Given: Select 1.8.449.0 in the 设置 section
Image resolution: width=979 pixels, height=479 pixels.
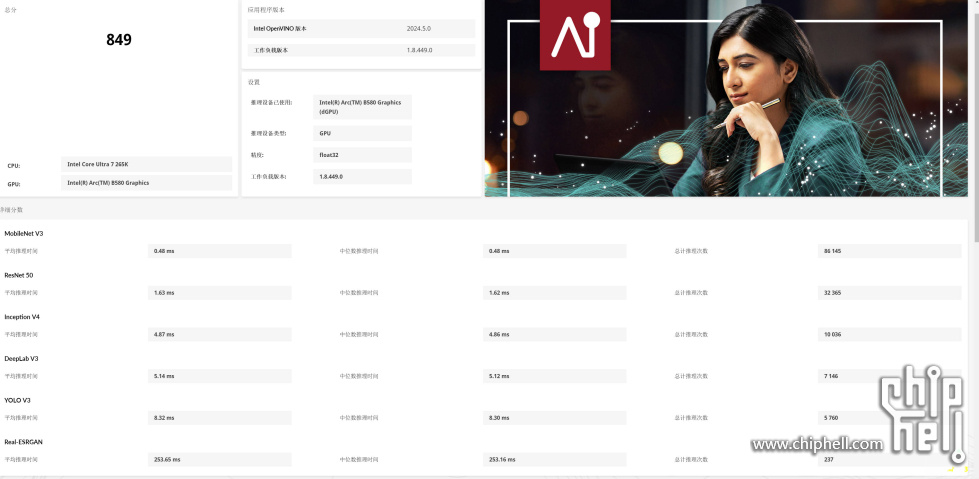Looking at the screenshot, I should (x=362, y=177).
